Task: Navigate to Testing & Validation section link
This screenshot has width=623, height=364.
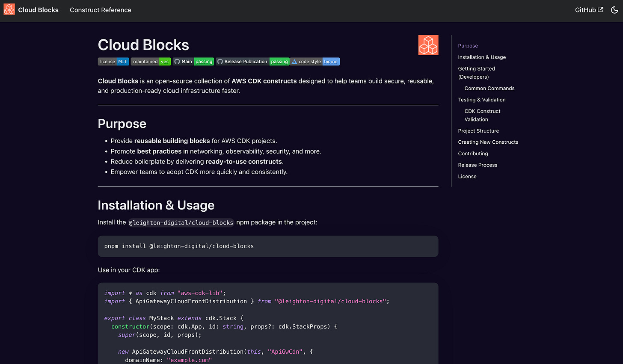Action: tap(482, 100)
